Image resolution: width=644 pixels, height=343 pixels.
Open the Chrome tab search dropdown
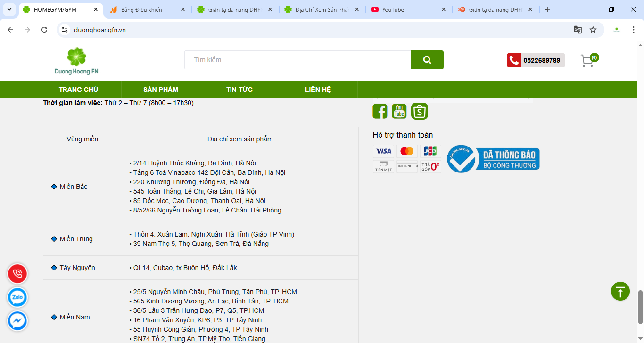pos(9,9)
